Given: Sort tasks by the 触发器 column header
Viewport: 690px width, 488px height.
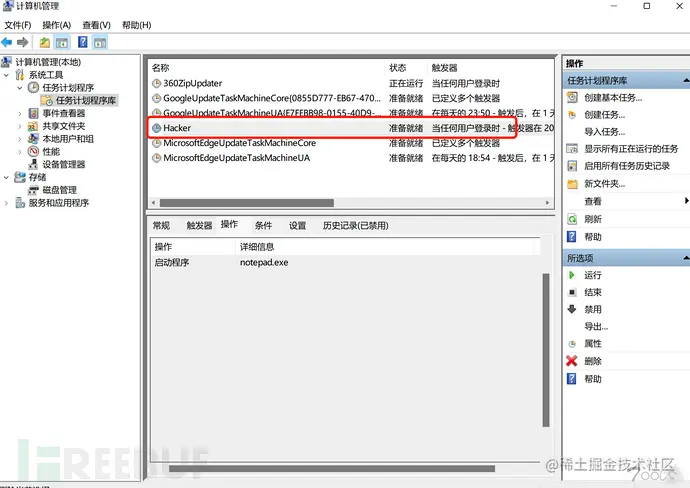Looking at the screenshot, I should tap(490, 68).
